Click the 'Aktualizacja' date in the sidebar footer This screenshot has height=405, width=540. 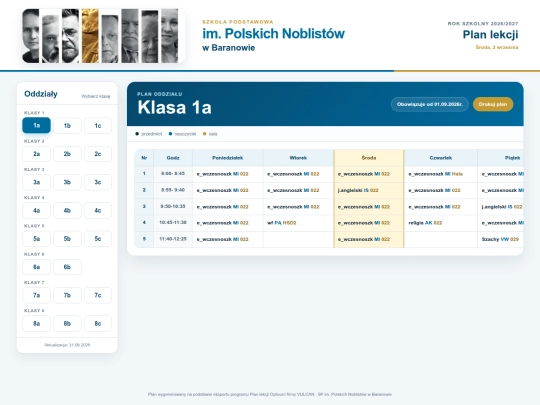pyautogui.click(x=67, y=345)
